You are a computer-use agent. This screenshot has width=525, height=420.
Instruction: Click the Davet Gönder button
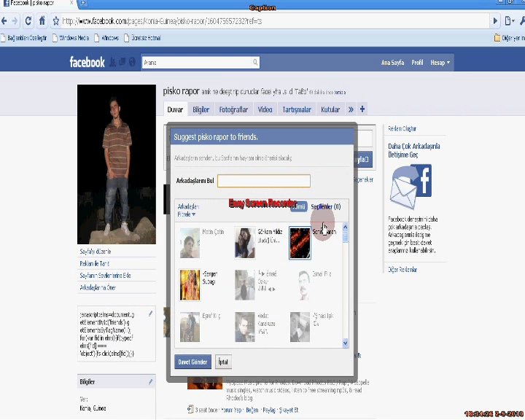coord(192,362)
